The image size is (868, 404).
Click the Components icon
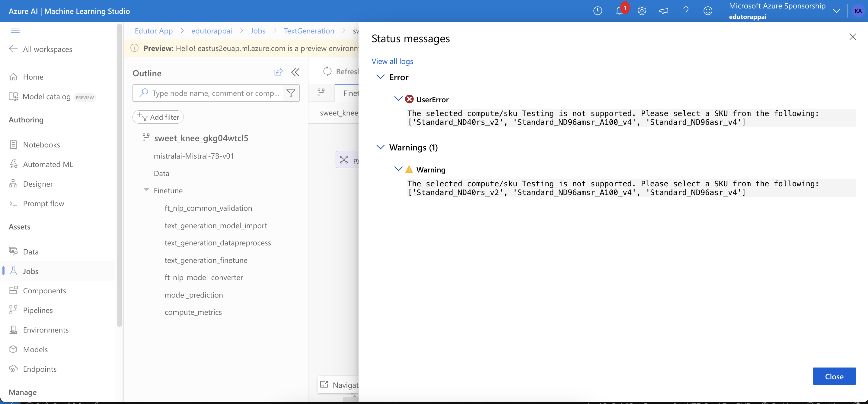coord(13,290)
